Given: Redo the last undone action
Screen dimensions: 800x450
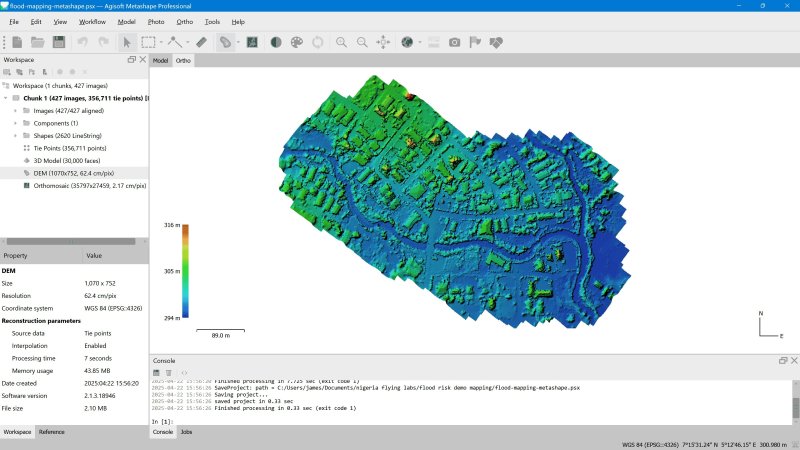Looking at the screenshot, I should (x=104, y=42).
